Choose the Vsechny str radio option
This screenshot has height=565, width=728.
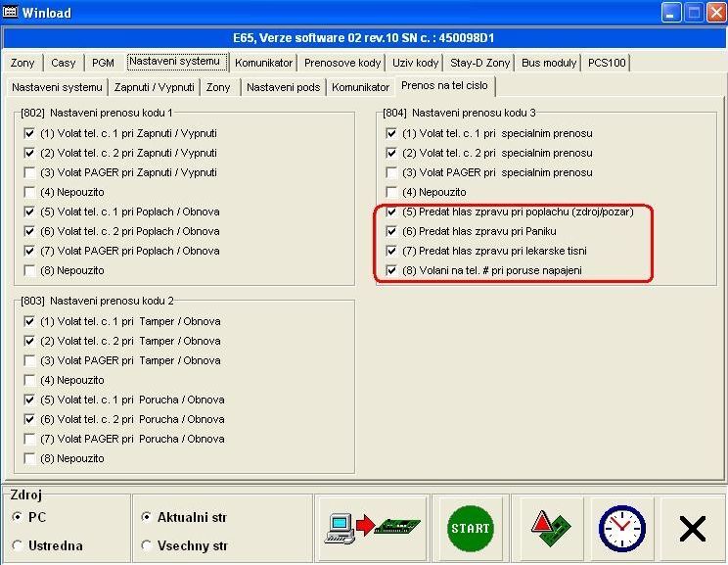pos(147,545)
